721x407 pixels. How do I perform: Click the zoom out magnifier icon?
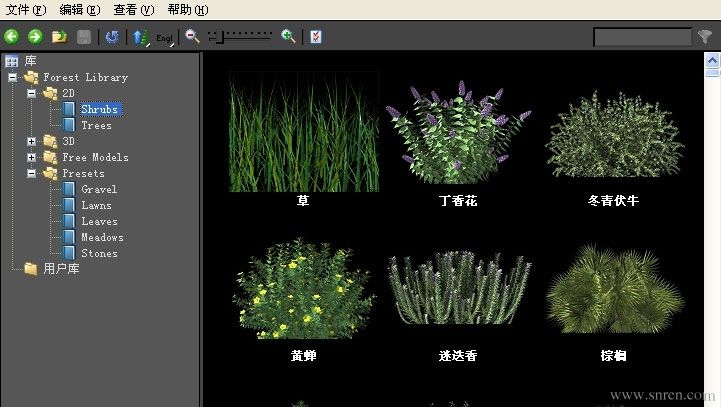192,36
